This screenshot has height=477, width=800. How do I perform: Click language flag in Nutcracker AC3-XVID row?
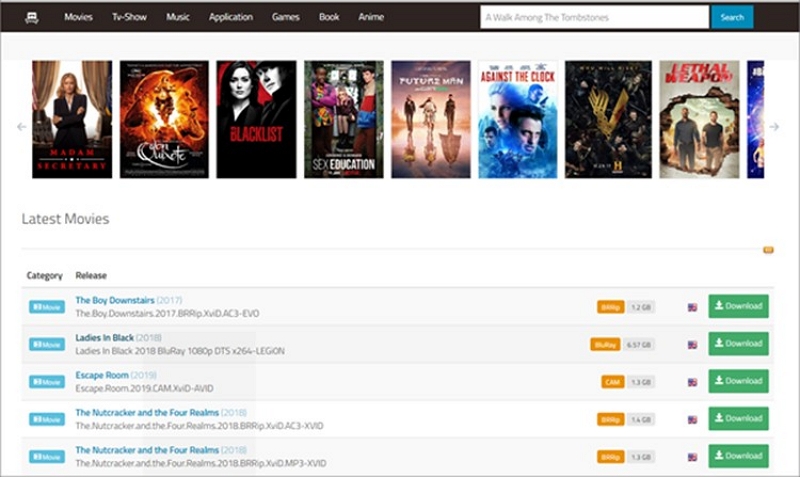(x=692, y=420)
